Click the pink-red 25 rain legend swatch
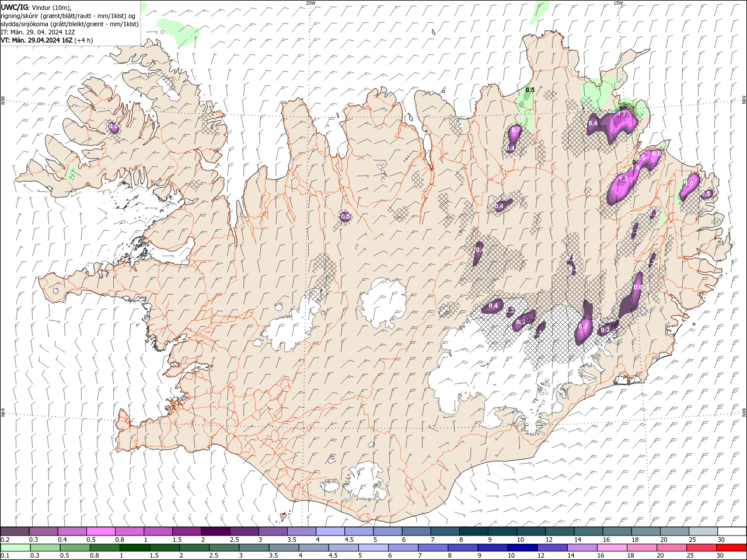The height and width of the screenshot is (560, 747). click(x=701, y=548)
